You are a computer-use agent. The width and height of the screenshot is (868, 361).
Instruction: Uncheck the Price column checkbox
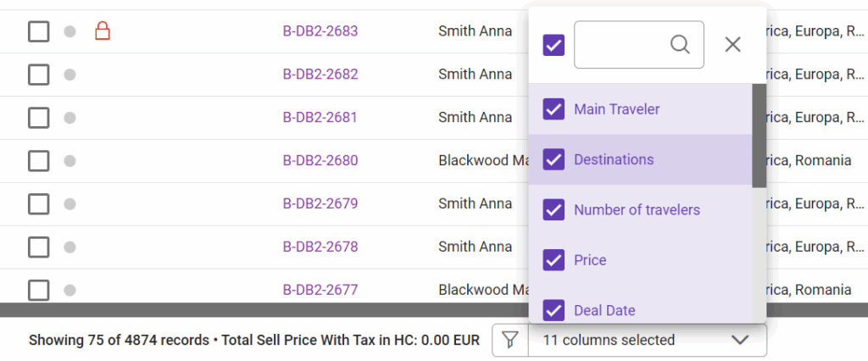coord(554,260)
